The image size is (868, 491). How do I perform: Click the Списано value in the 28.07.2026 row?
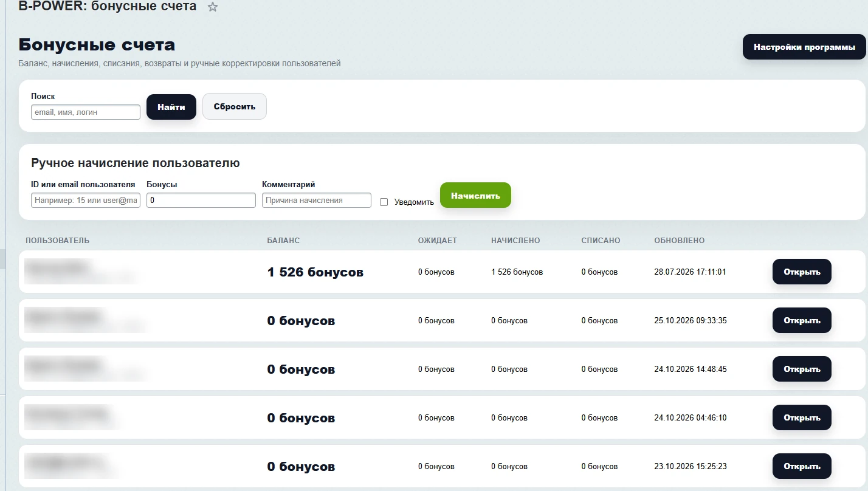(x=599, y=272)
